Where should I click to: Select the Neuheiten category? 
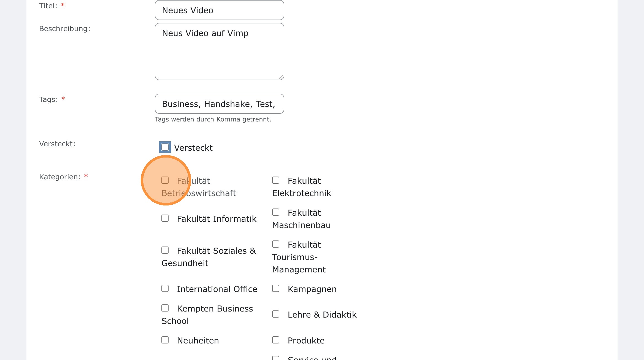pyautogui.click(x=165, y=340)
